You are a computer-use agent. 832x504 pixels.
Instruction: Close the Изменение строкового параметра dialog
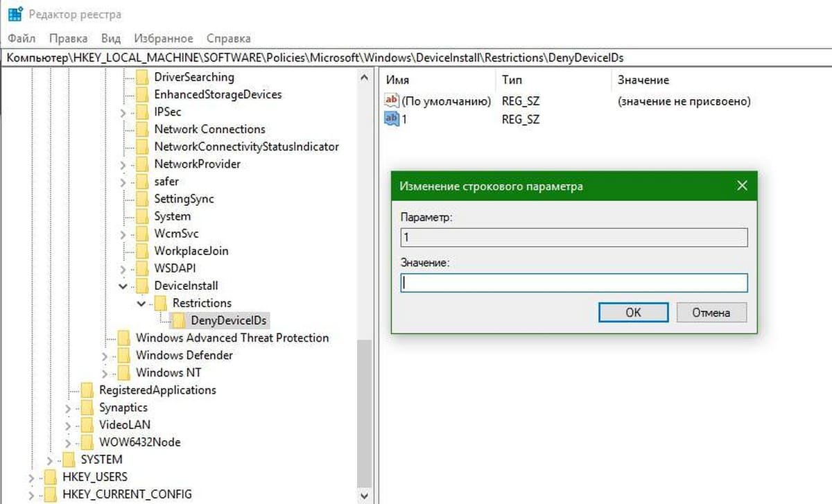[x=742, y=186]
